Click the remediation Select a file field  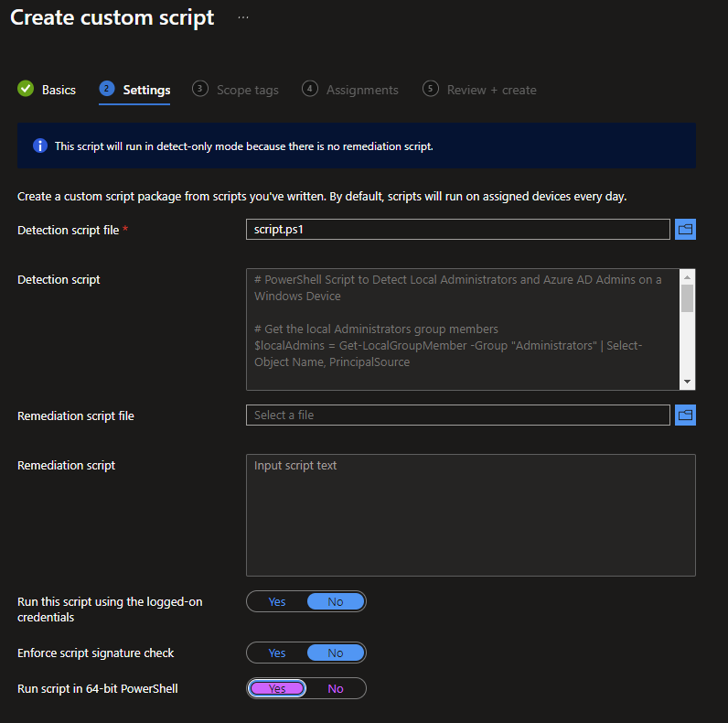click(x=458, y=415)
